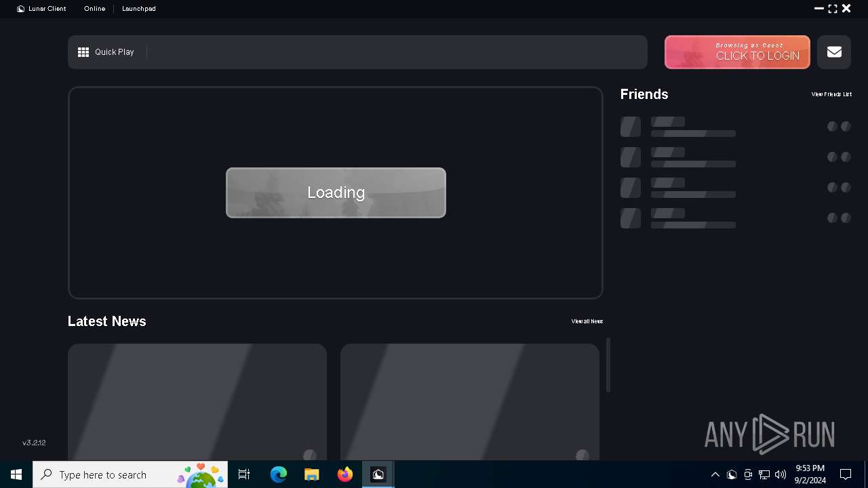868x488 pixels.
Task: Open View all News link
Action: tap(587, 321)
